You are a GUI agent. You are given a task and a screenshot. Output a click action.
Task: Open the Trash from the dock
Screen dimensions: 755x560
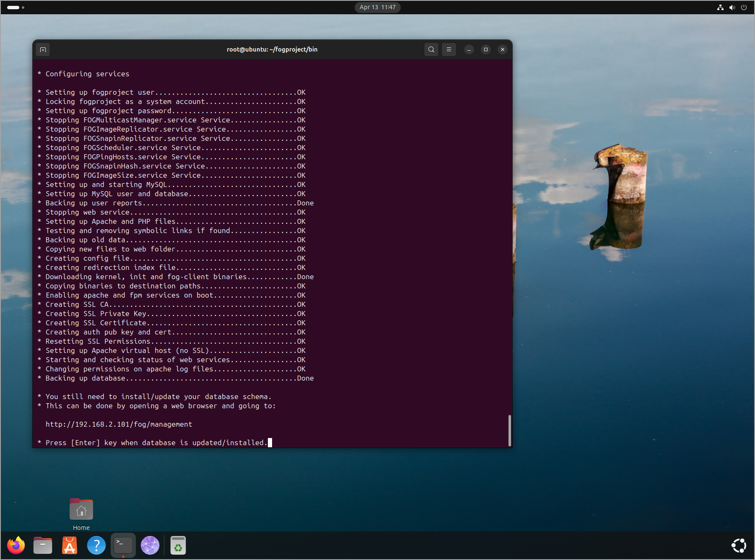click(x=178, y=545)
